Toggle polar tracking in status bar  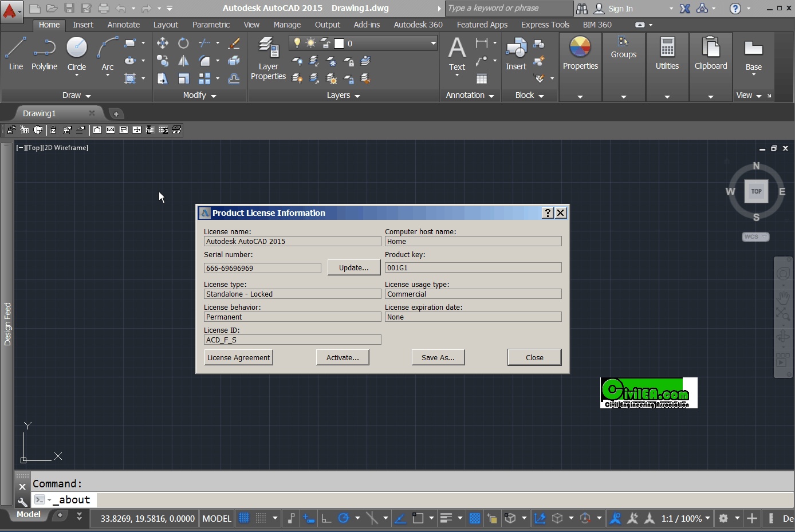(344, 518)
